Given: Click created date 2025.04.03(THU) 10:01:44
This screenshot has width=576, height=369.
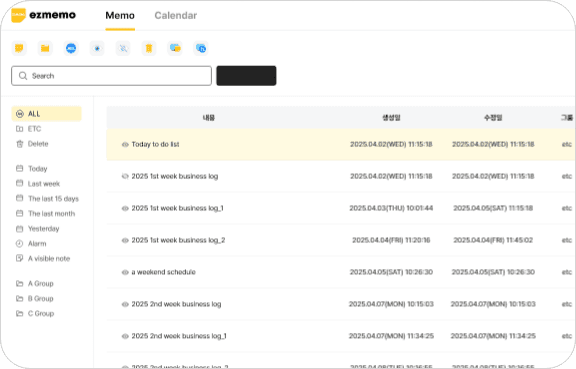Looking at the screenshot, I should [x=391, y=208].
